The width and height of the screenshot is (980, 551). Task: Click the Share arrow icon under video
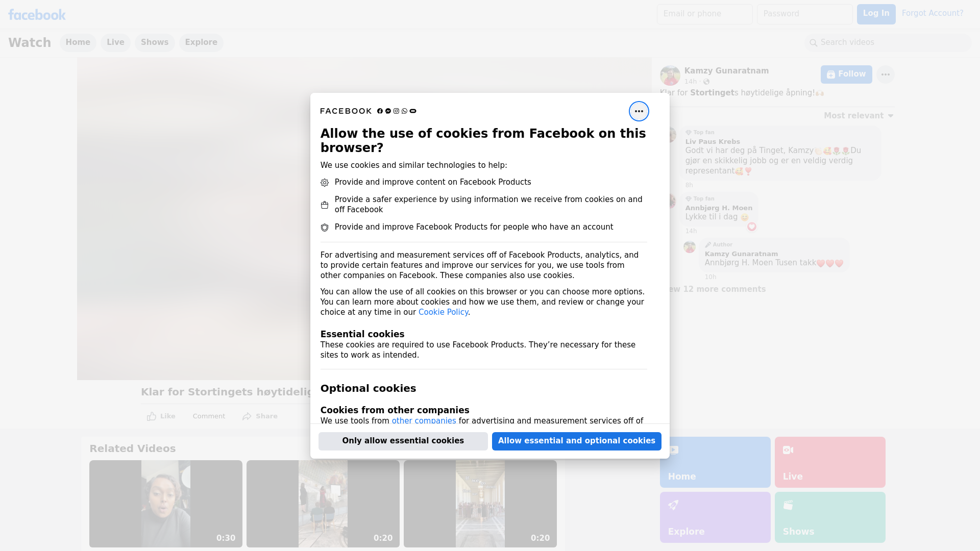point(247,416)
